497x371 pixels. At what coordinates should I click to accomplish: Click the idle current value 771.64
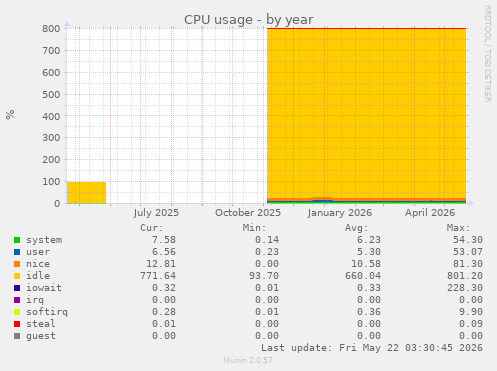click(x=158, y=276)
